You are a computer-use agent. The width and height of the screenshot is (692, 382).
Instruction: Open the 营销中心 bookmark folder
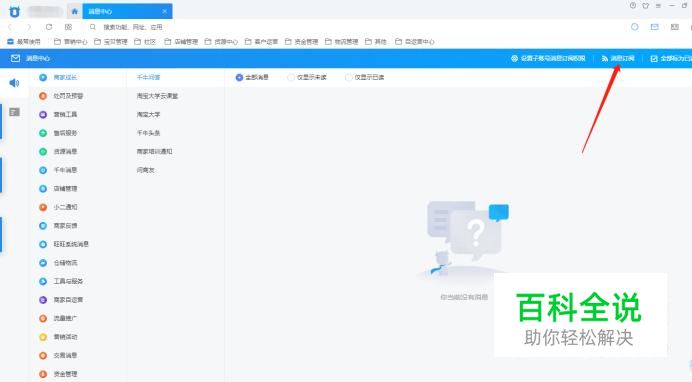(x=71, y=42)
